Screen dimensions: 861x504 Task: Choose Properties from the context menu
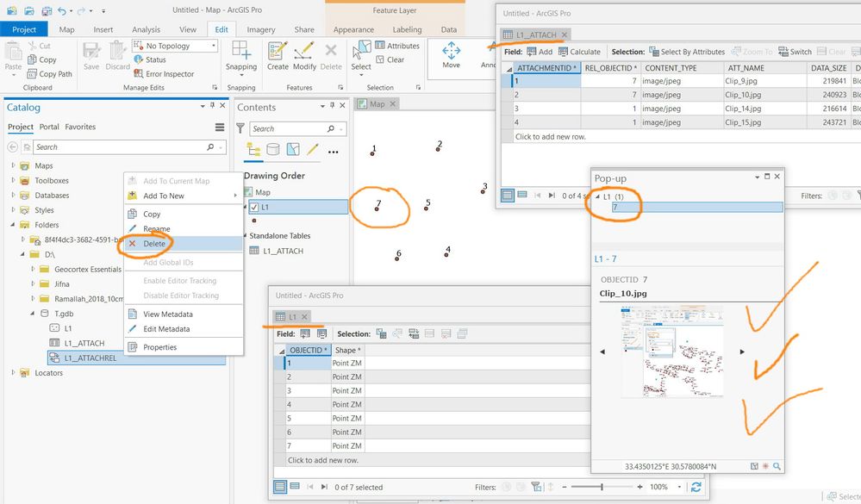[x=184, y=347]
